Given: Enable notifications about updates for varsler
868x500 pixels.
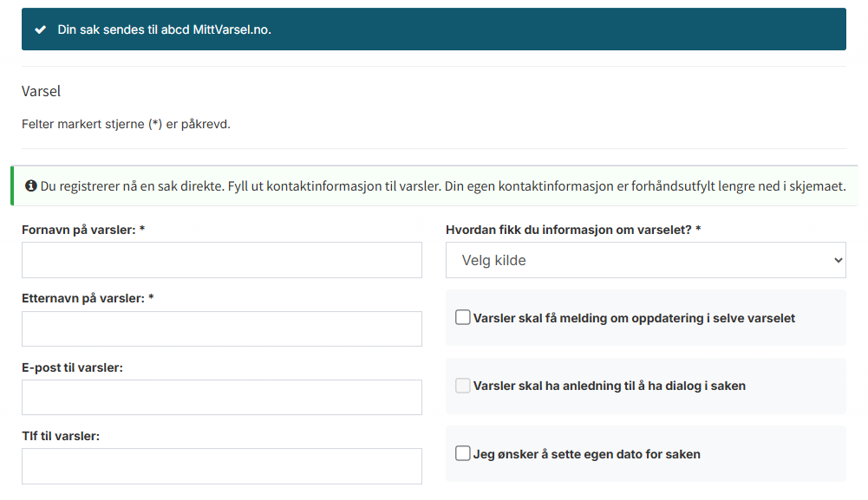Looking at the screenshot, I should click(463, 318).
